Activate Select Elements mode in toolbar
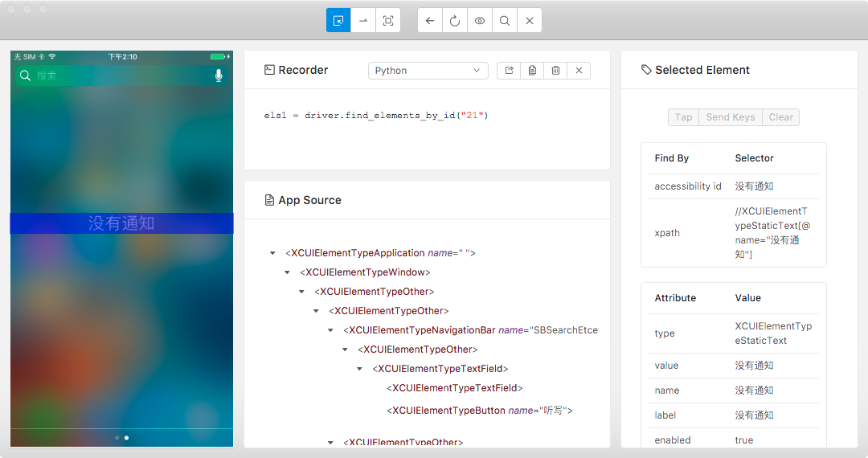Screen dimensions: 868x458 click(x=338, y=20)
